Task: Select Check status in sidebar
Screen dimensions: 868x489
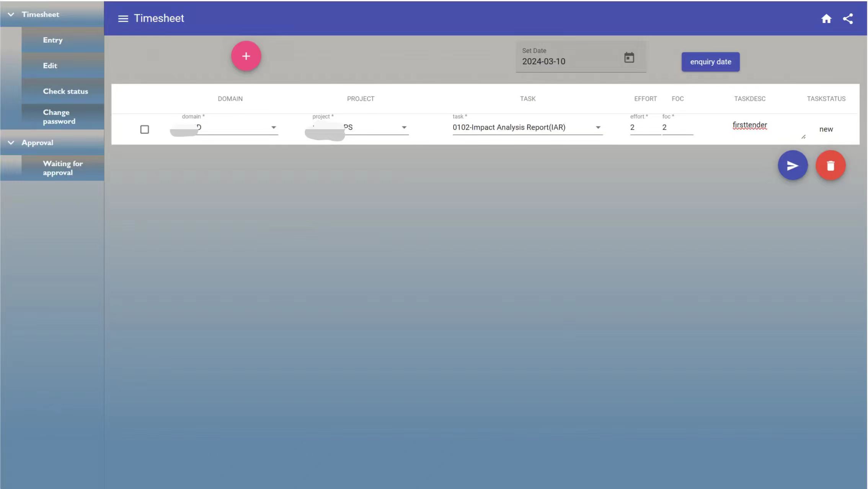Action: (63, 91)
